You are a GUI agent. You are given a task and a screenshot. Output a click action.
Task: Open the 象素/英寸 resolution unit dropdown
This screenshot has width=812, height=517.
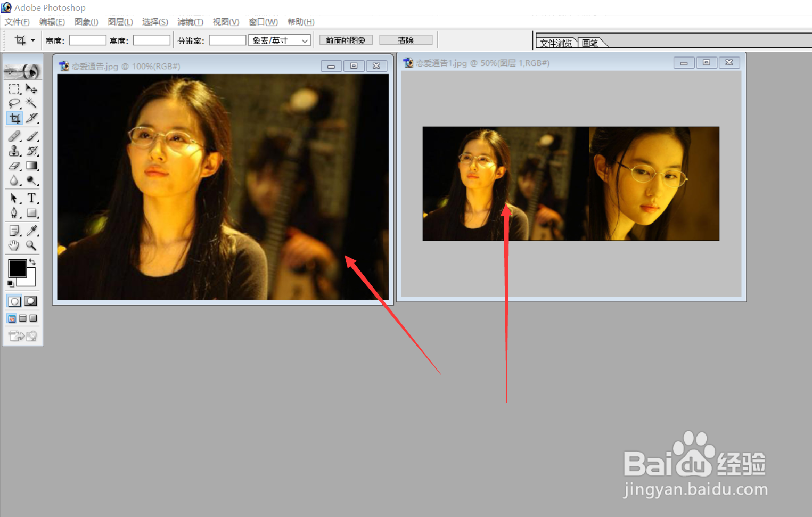[x=280, y=40]
